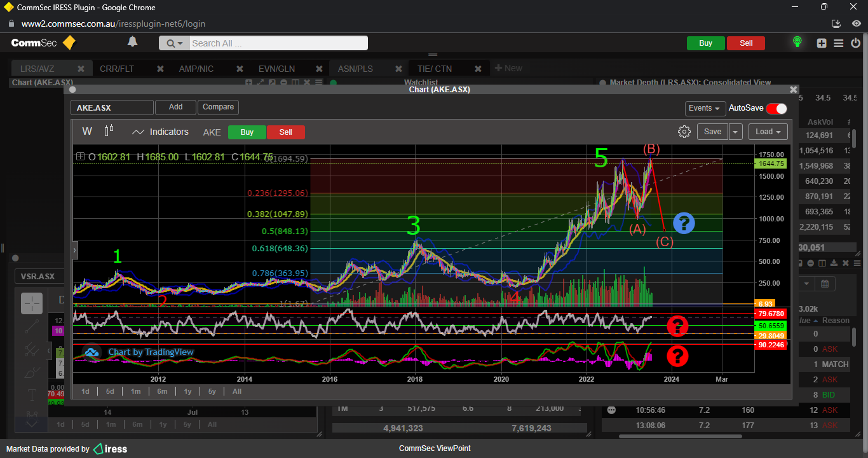Switch to the CRR/FLT tab
This screenshot has width=868, height=458.
(x=117, y=69)
